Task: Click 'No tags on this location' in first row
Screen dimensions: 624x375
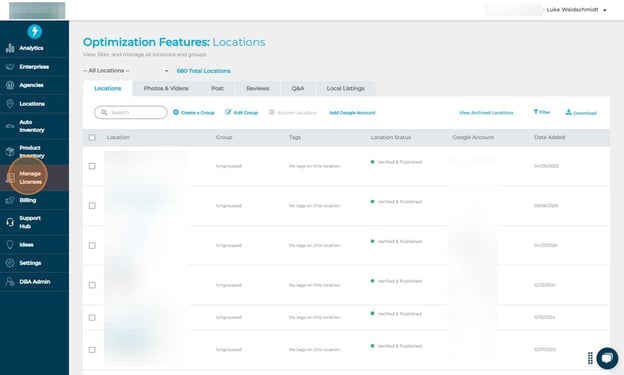Action: (314, 166)
